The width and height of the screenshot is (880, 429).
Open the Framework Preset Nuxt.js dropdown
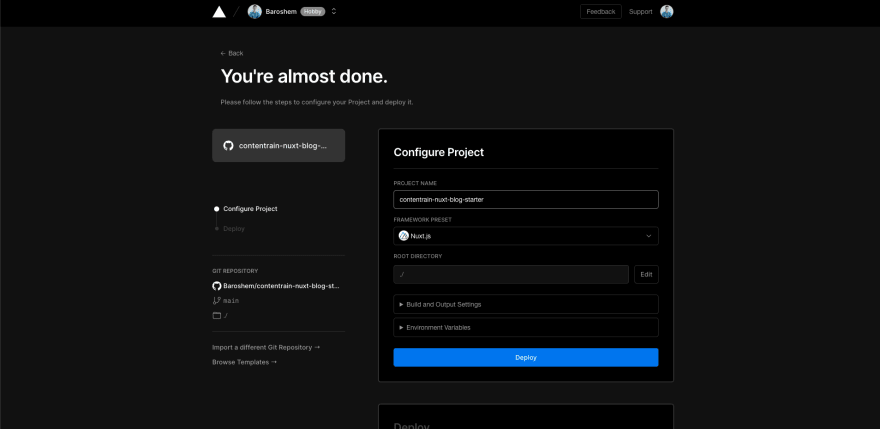526,236
